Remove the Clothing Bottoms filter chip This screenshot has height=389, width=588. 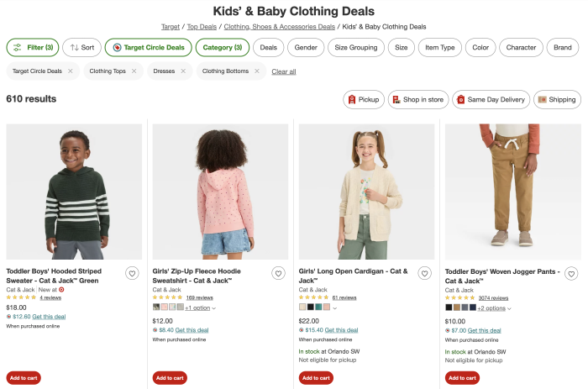[257, 71]
